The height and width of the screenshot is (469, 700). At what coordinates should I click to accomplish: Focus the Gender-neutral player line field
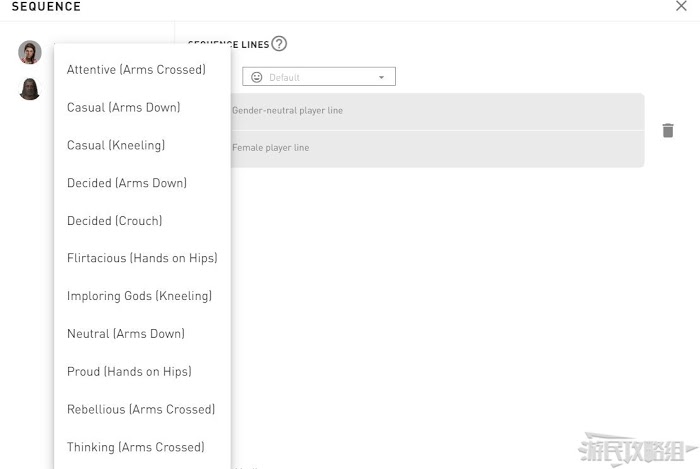(437, 112)
